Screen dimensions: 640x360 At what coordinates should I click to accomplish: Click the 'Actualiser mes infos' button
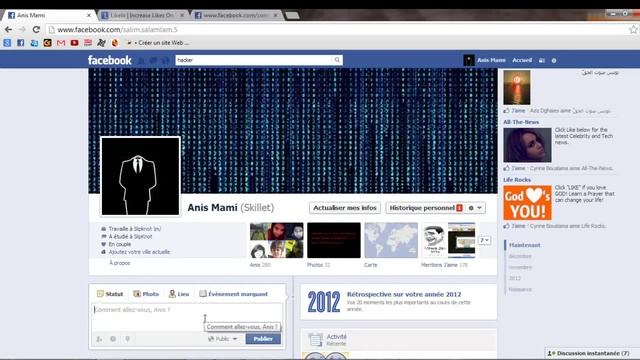tap(345, 208)
